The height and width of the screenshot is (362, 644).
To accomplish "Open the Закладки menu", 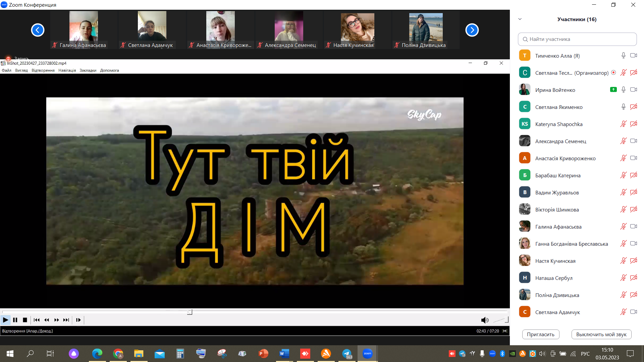I will point(88,70).
